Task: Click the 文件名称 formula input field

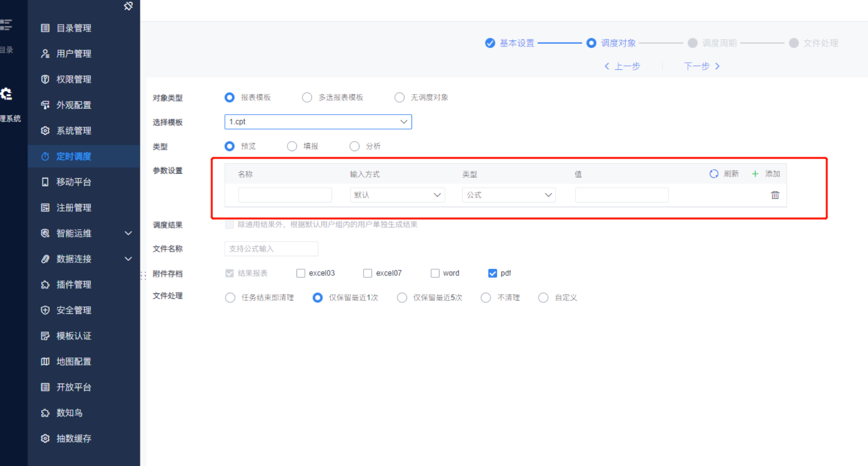Action: (271, 249)
